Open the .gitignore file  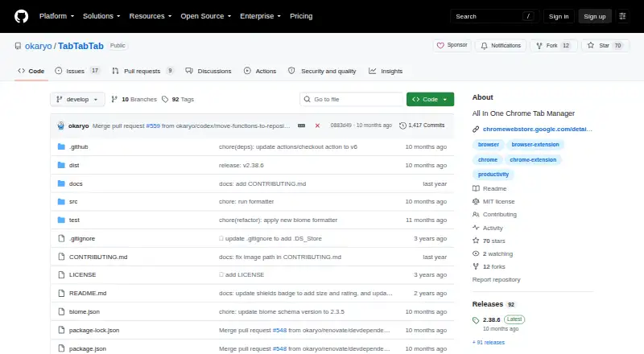tap(82, 239)
